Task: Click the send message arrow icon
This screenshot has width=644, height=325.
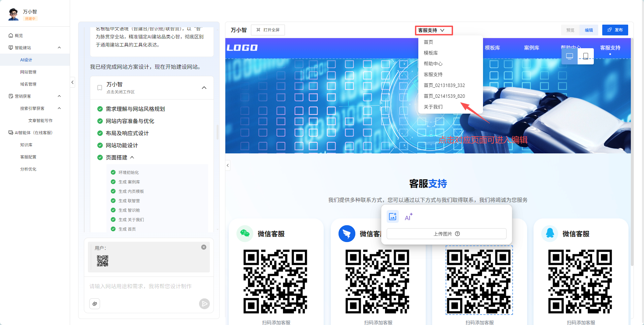Action: 204,304
